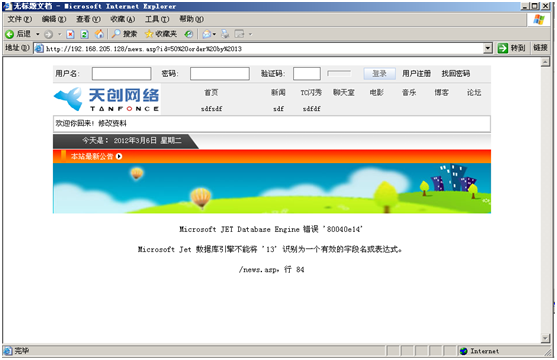
Task: Open the 文件 (File) menu
Action: click(20, 19)
